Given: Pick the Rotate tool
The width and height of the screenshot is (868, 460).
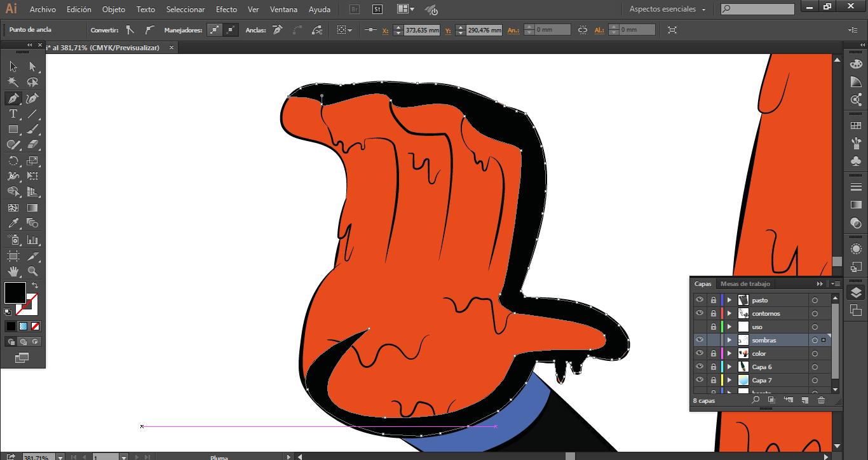Looking at the screenshot, I should pyautogui.click(x=13, y=161).
